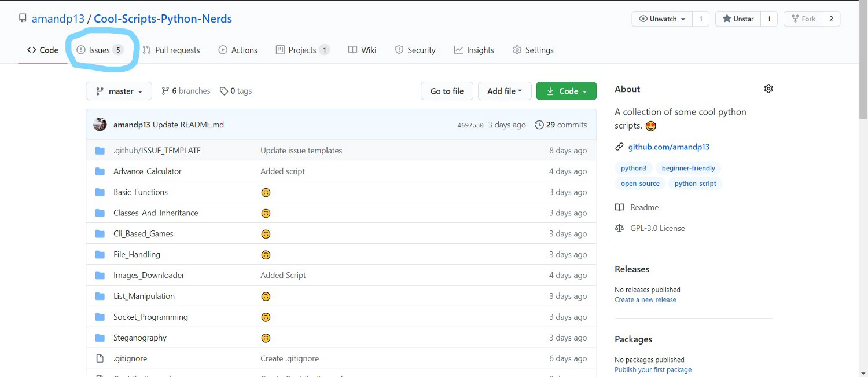Select the python3 topic tag

(x=634, y=168)
